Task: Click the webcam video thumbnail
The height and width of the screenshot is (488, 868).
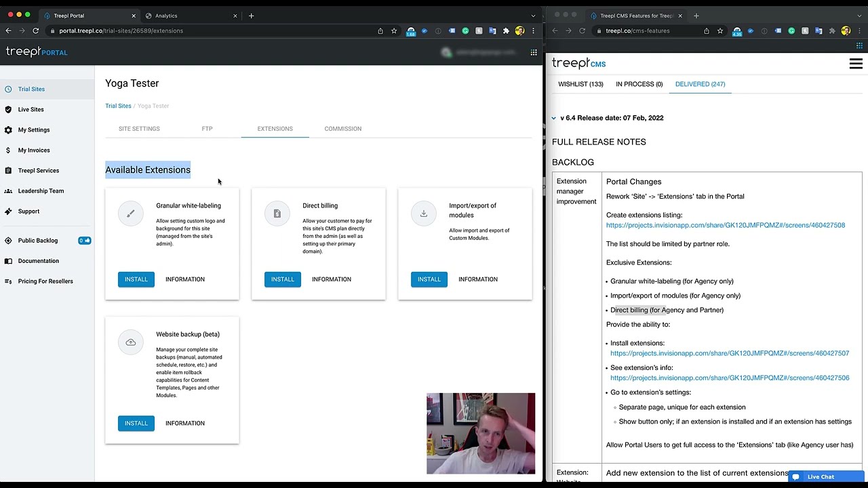Action: pyautogui.click(x=481, y=434)
